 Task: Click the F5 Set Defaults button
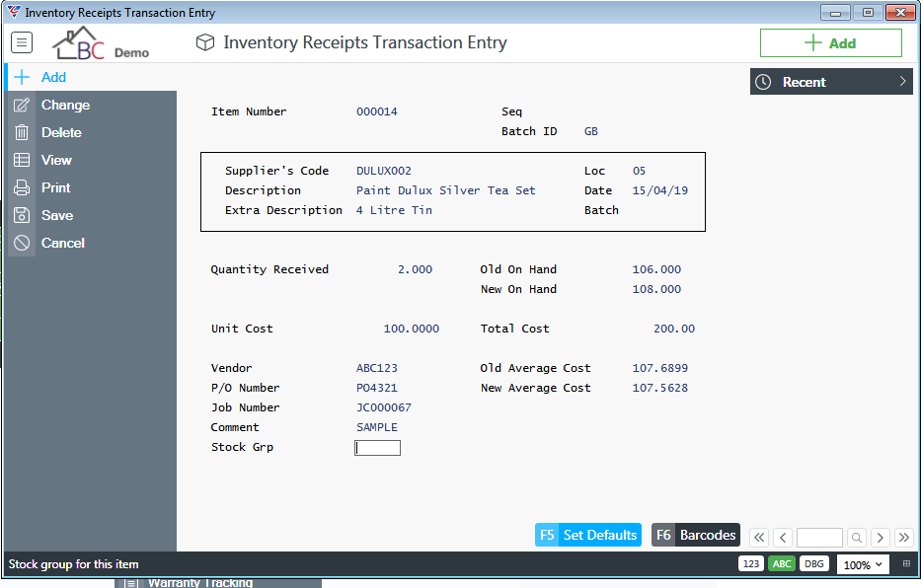[x=588, y=535]
